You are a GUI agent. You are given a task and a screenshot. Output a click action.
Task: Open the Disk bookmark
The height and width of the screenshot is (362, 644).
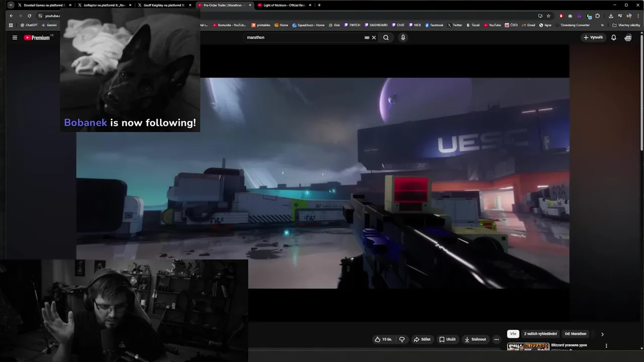(334, 25)
